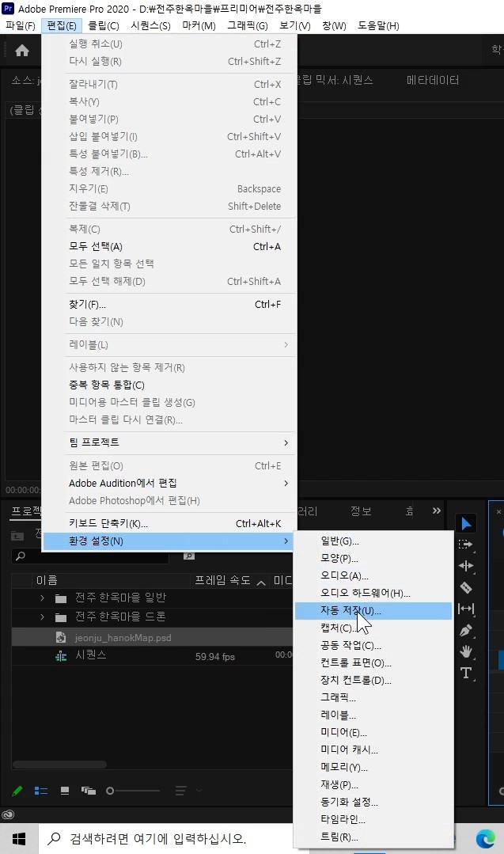Open 캡처(C)... preferences

tap(373, 628)
